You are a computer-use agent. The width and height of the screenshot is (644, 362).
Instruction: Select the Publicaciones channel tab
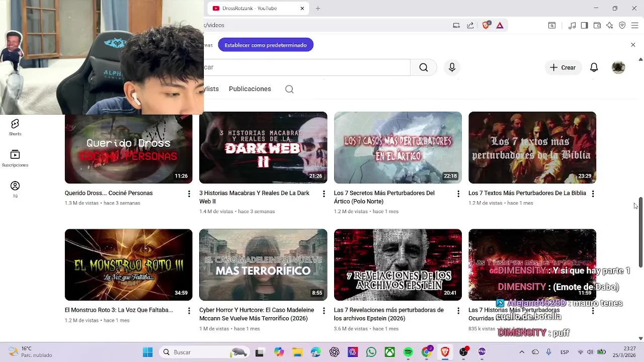pyautogui.click(x=250, y=89)
